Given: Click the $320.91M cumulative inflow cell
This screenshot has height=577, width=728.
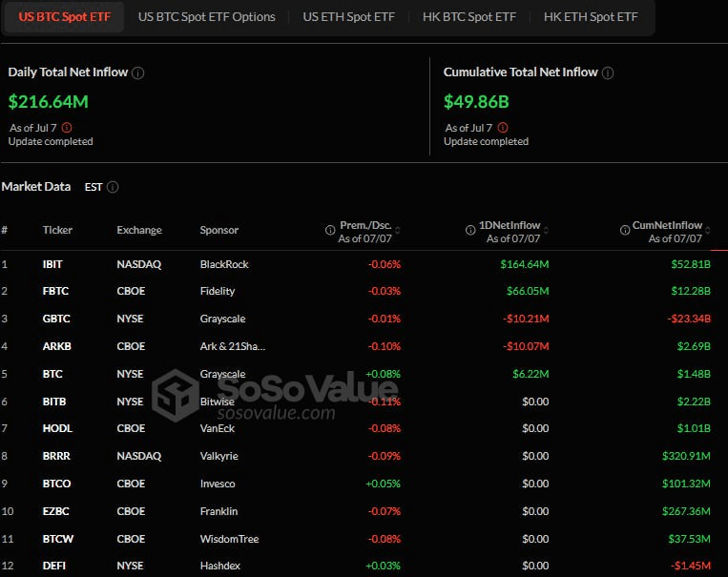Looking at the screenshot, I should coord(686,456).
